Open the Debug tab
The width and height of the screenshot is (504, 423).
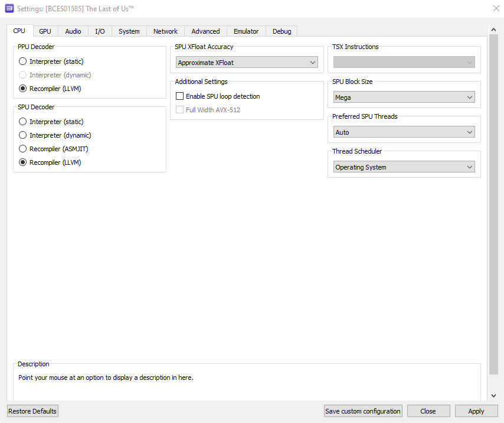click(x=282, y=31)
